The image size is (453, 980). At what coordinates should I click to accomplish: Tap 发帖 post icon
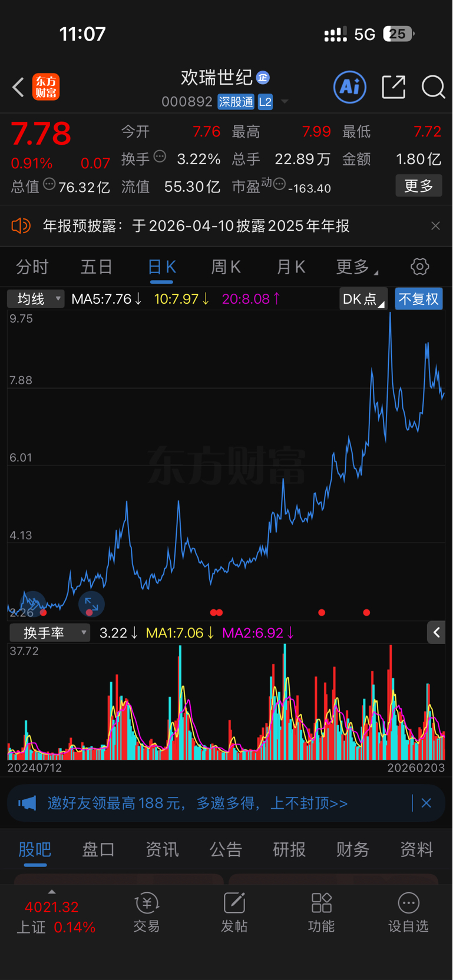coord(234,913)
